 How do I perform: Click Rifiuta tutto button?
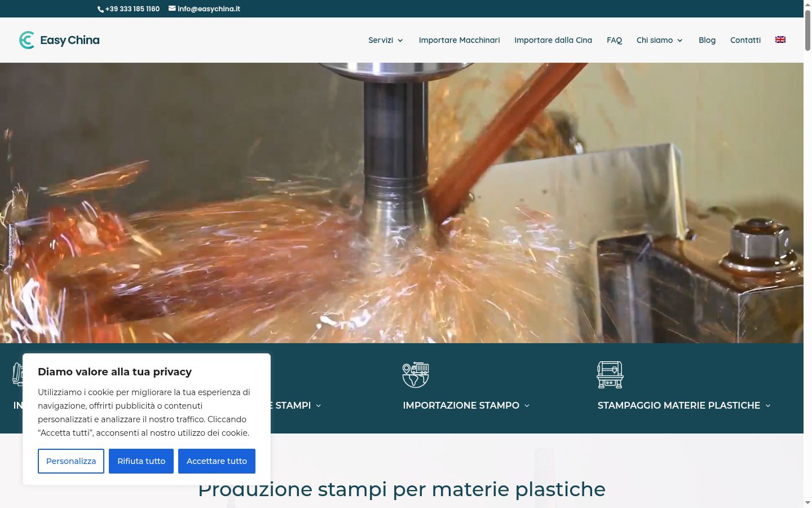click(x=141, y=461)
